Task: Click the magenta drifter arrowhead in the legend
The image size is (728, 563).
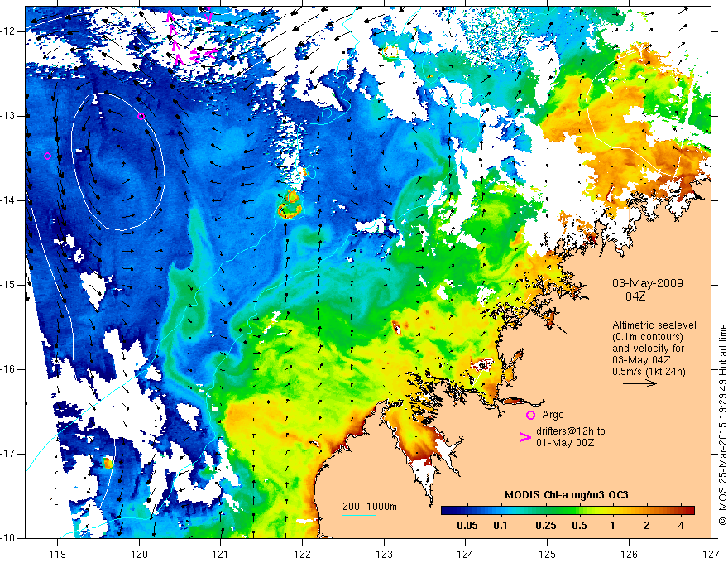Action: point(525,437)
